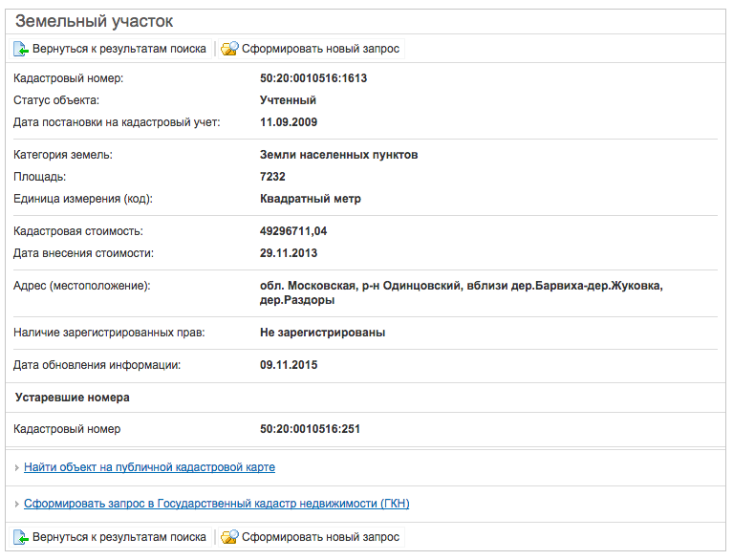Click obsolete cadastral number 50:20:0010516:251

(310, 429)
